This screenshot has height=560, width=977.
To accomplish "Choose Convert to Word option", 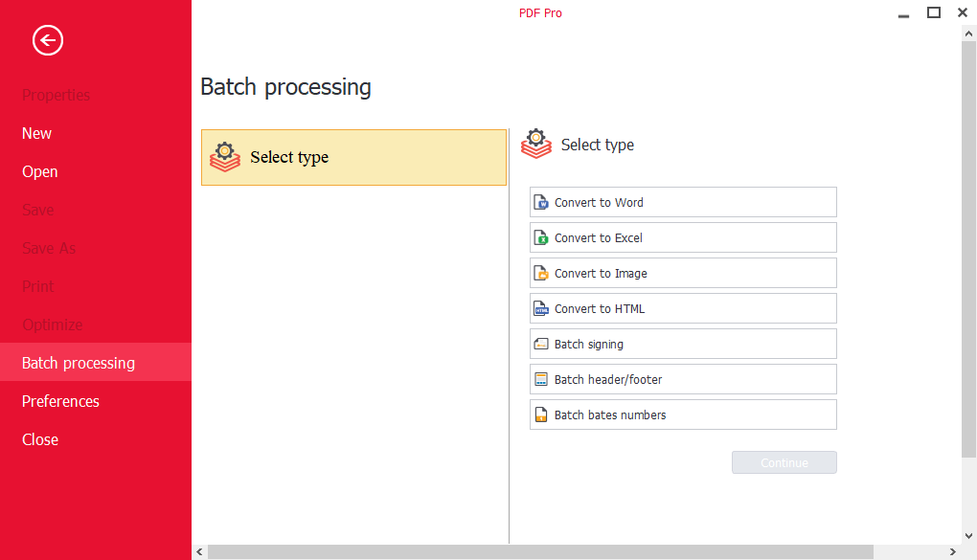I will 683,202.
